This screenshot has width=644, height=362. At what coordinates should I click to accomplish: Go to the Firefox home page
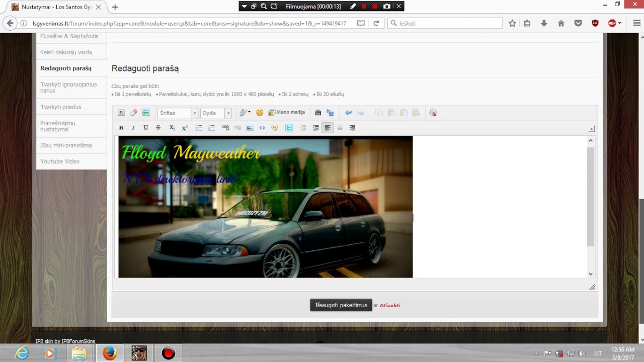click(x=561, y=23)
